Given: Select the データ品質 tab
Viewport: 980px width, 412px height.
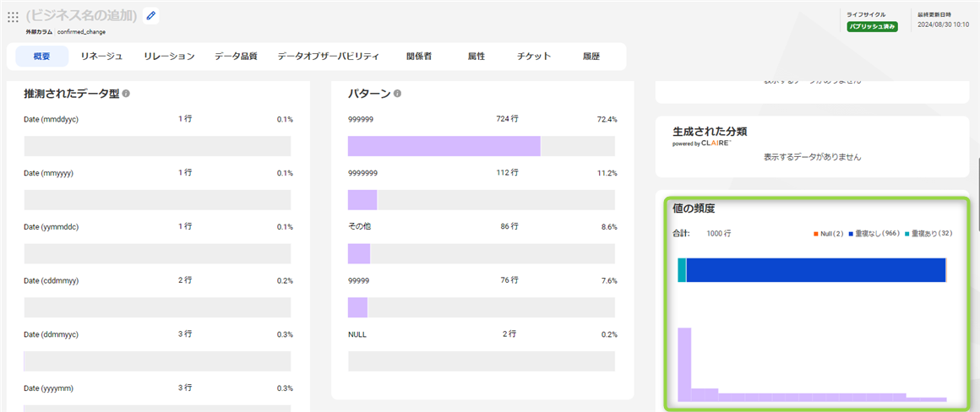Looking at the screenshot, I should pyautogui.click(x=236, y=57).
